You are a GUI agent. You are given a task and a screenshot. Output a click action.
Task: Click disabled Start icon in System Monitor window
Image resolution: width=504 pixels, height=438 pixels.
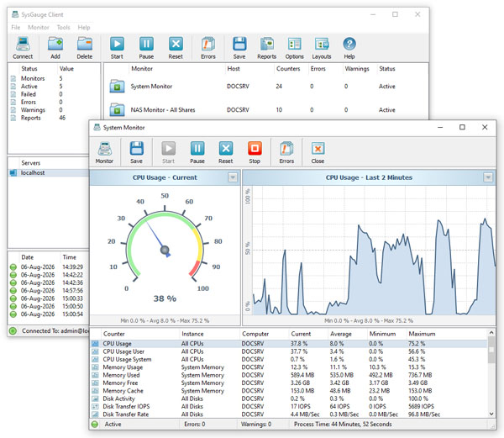click(169, 149)
